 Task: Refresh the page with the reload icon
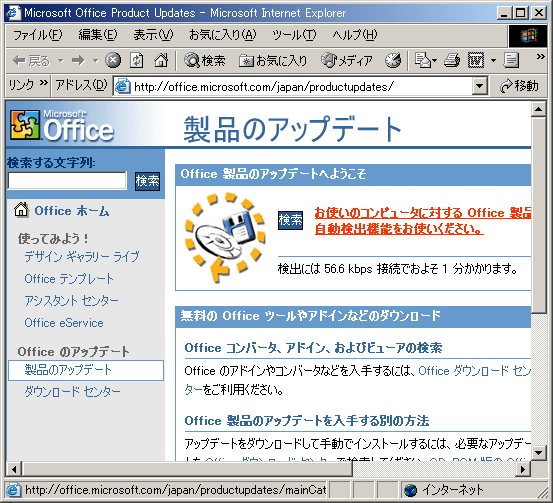(136, 60)
